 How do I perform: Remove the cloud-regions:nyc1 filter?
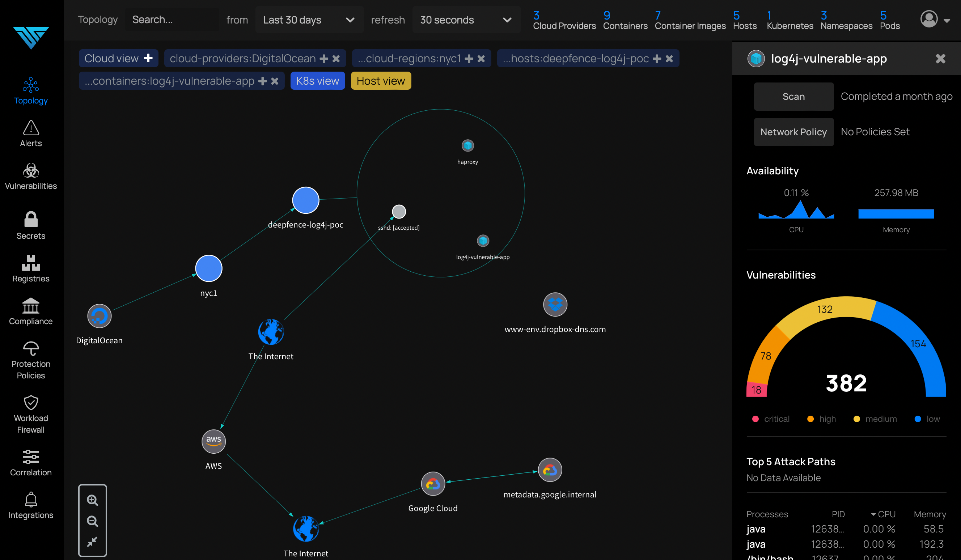481,59
